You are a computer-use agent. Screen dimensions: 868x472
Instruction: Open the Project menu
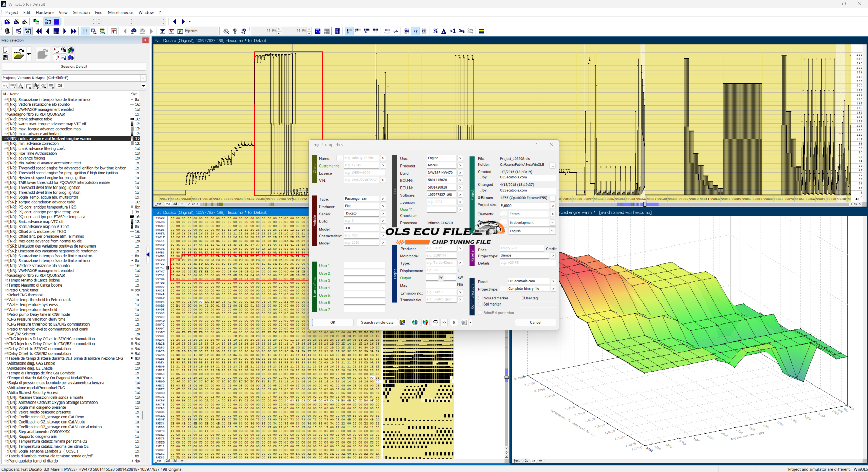(12, 12)
